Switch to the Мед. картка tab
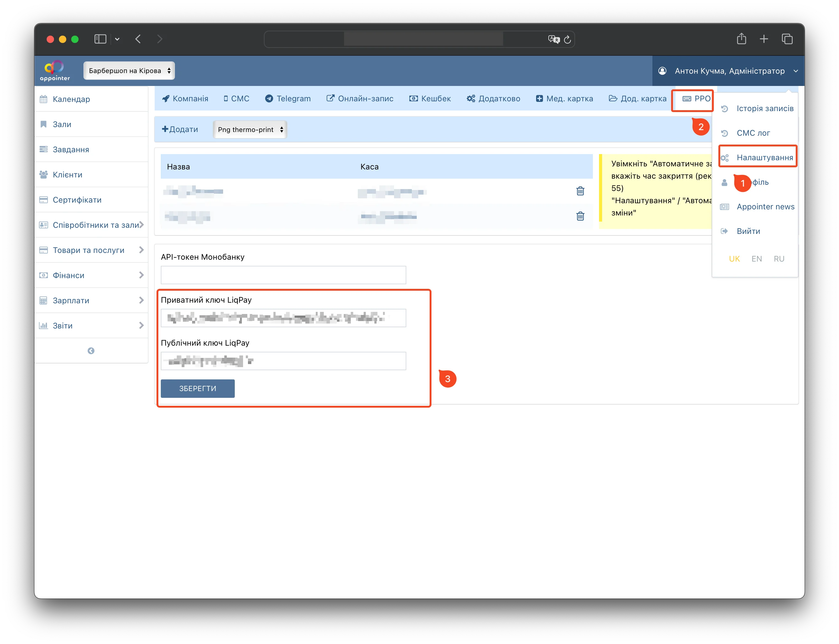839x644 pixels. tap(564, 99)
